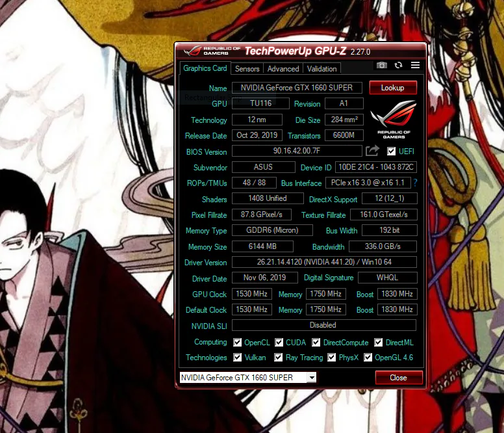
Task: Click the Subvendor value ASUS
Action: tap(263, 167)
